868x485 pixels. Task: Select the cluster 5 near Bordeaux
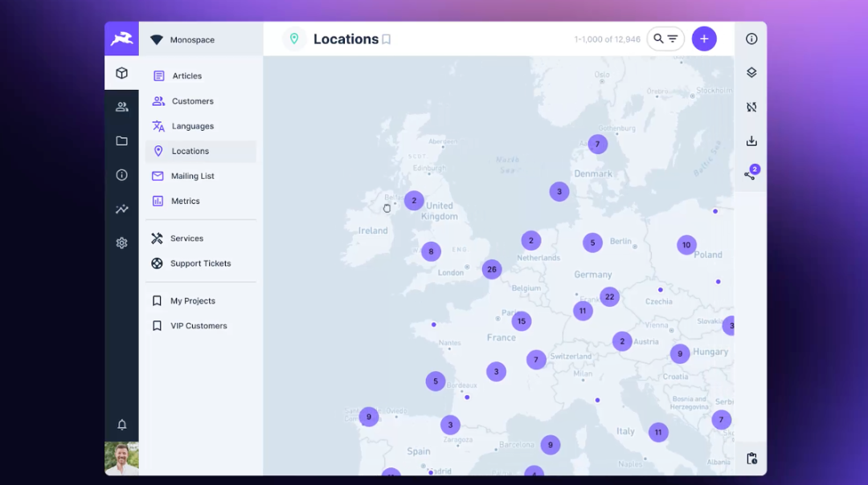pyautogui.click(x=436, y=381)
